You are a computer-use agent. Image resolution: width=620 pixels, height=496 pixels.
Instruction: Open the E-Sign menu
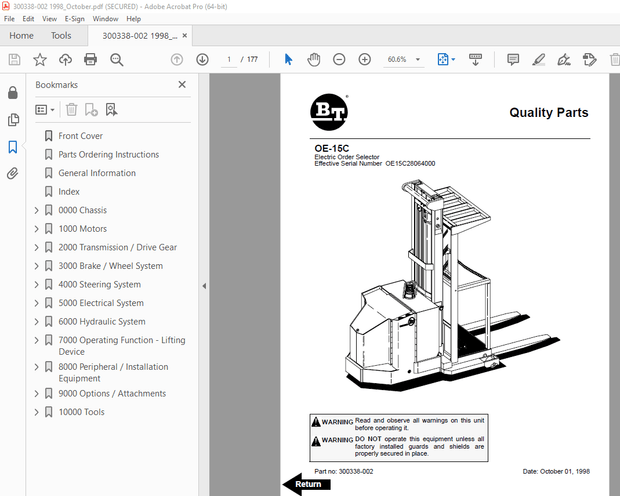tap(75, 19)
